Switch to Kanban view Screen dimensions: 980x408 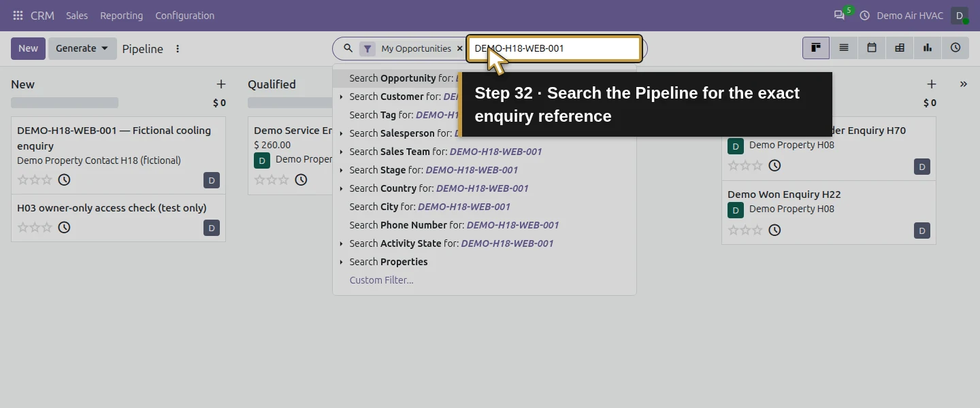pos(816,48)
